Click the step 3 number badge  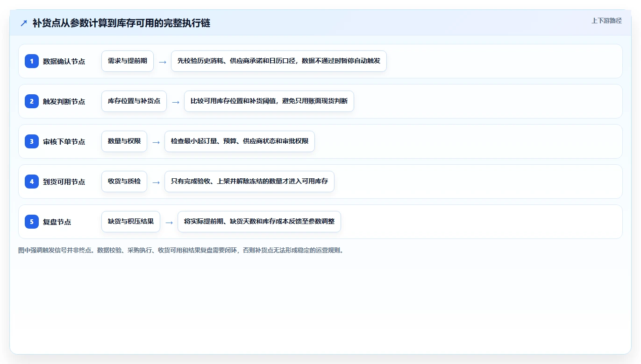coord(32,141)
